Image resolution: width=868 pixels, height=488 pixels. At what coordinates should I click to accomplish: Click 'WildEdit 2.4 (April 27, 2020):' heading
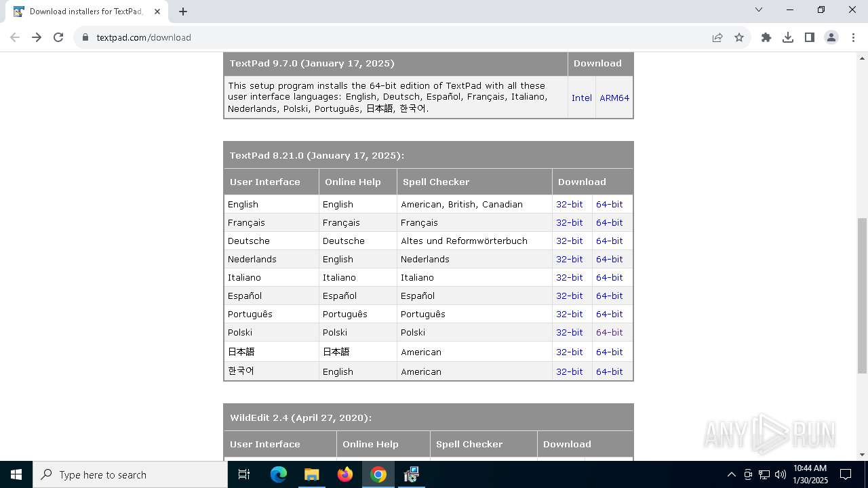coord(300,418)
